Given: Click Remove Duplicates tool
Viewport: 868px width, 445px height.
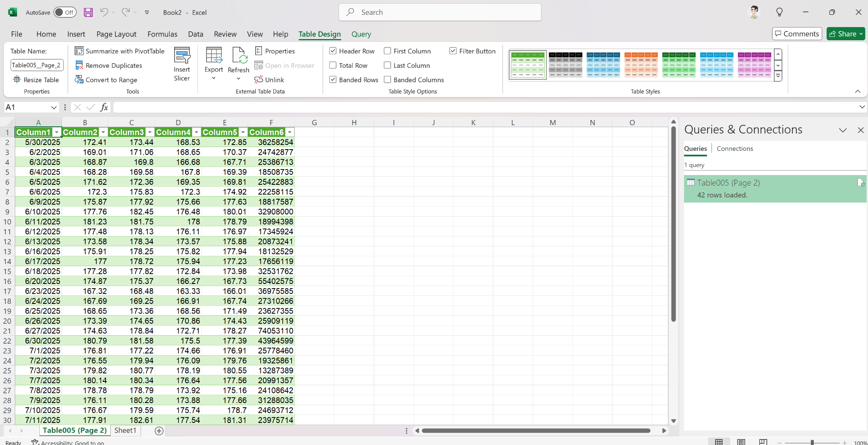Looking at the screenshot, I should [x=108, y=65].
